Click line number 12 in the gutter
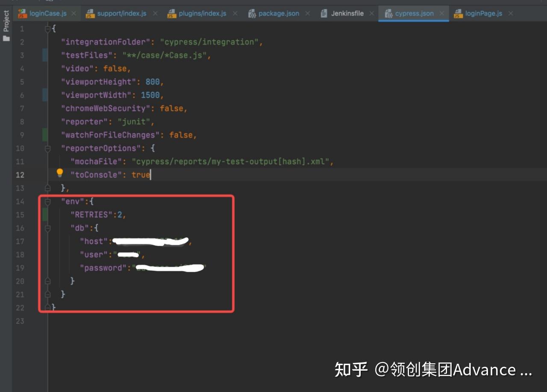 tap(20, 175)
